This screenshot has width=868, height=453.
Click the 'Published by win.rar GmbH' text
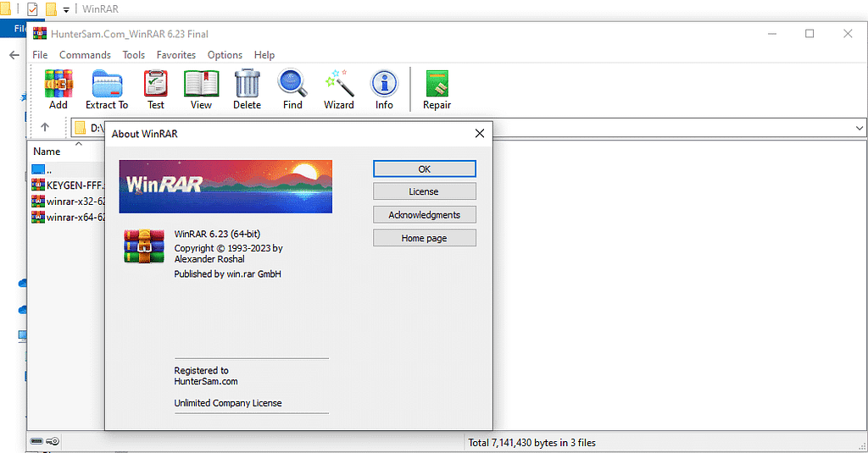coord(227,273)
